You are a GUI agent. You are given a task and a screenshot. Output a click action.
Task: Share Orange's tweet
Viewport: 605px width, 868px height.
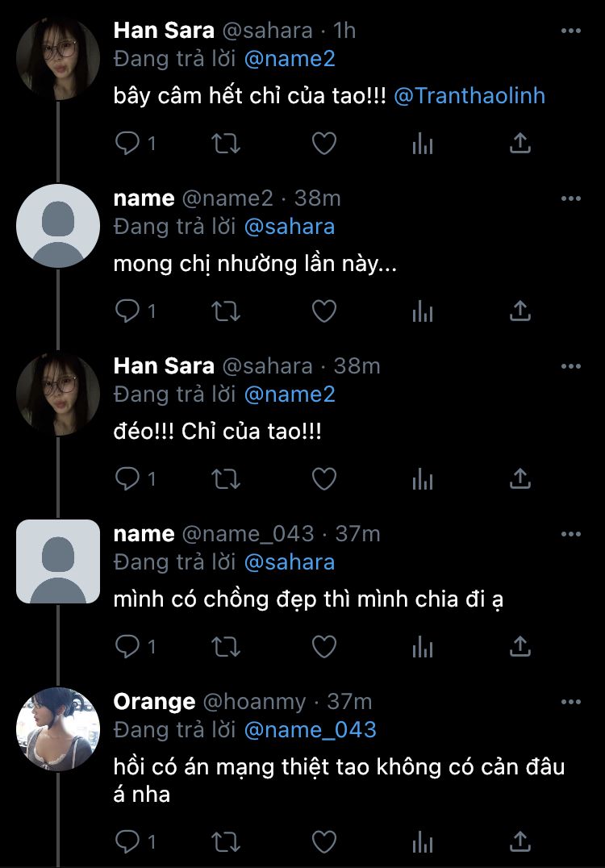(x=521, y=843)
